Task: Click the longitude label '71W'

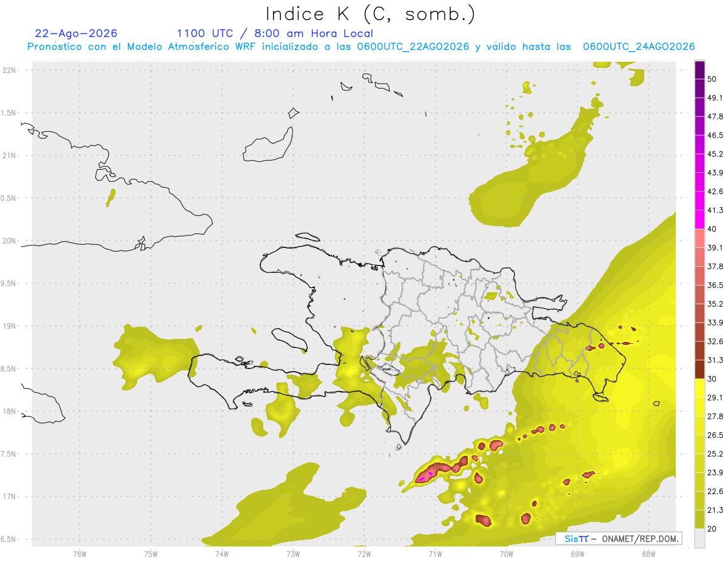Action: pyautogui.click(x=435, y=554)
